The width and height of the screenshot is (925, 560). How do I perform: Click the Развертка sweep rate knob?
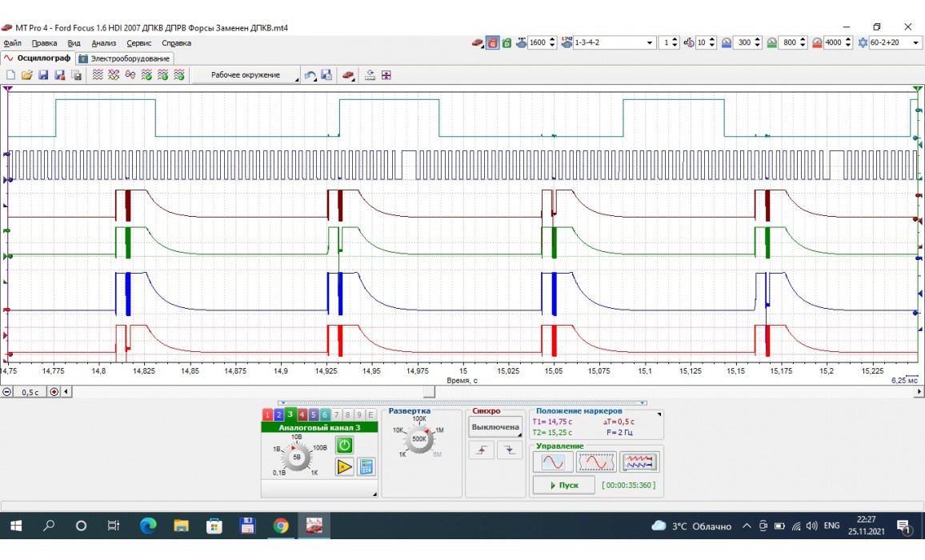418,438
